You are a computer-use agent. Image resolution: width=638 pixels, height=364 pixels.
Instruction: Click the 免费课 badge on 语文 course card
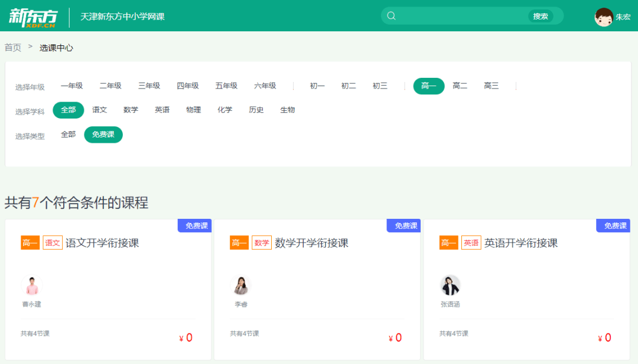click(195, 226)
